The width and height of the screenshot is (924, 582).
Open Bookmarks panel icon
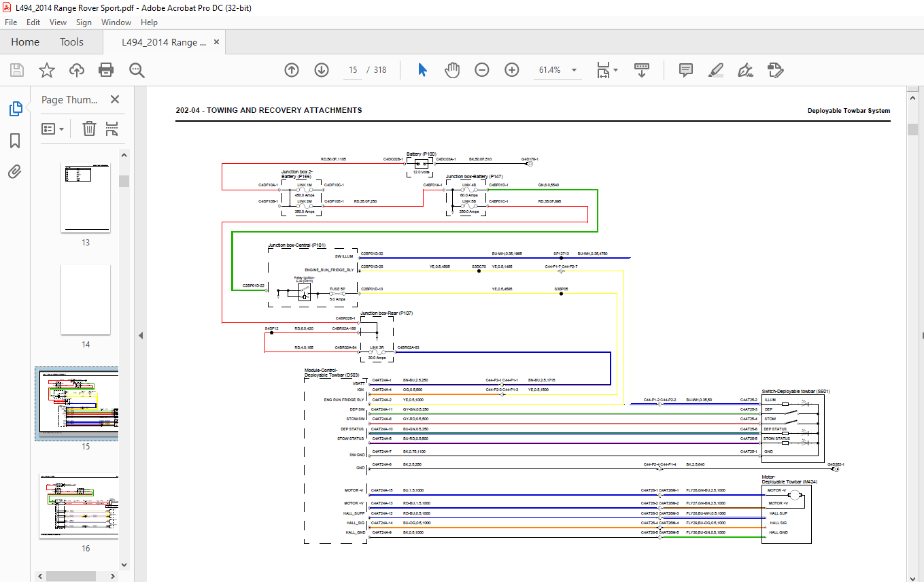[15, 141]
